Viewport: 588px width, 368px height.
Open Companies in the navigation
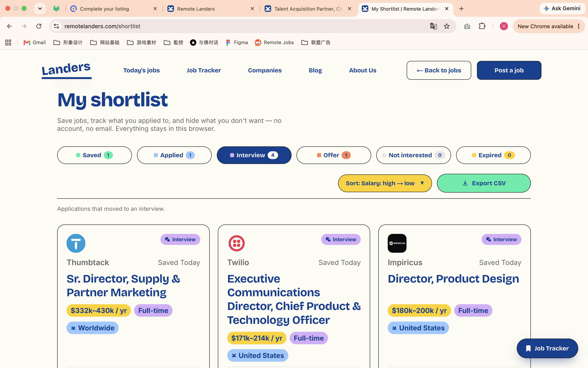click(x=265, y=70)
